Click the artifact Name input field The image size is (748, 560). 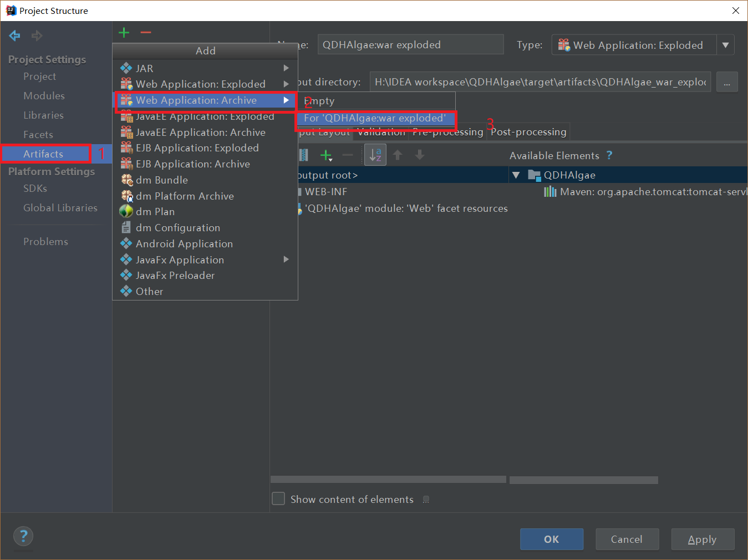pyautogui.click(x=410, y=45)
